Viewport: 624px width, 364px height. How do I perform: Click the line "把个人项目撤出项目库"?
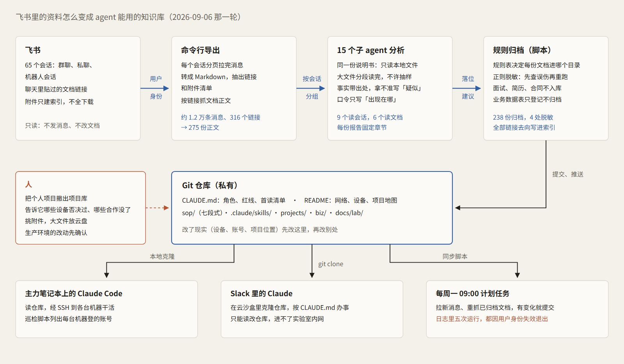[x=56, y=198]
